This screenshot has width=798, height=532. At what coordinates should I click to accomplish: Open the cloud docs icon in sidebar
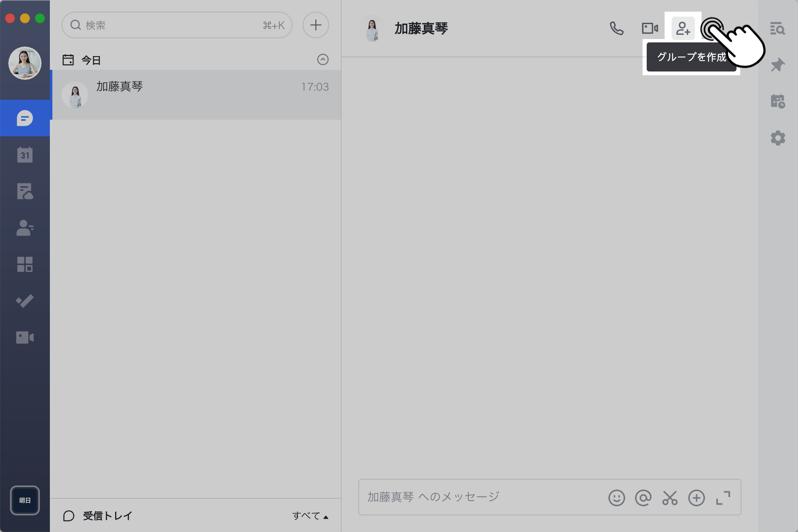point(25,192)
